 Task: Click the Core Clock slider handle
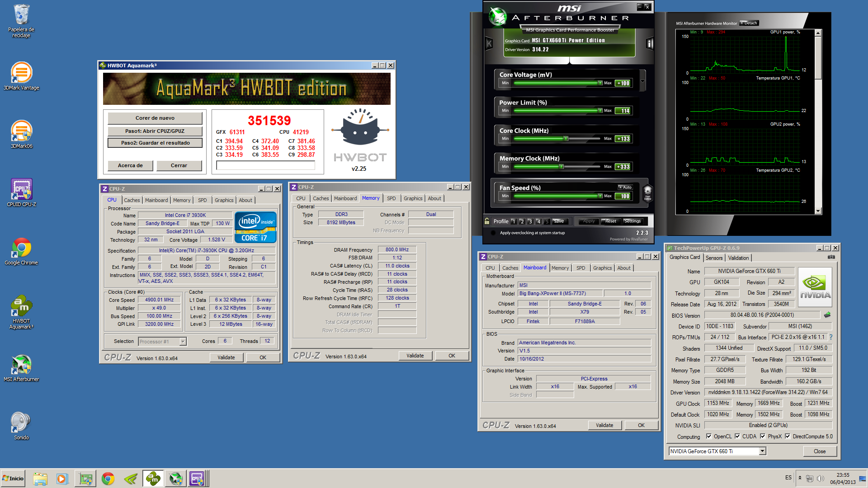[566, 139]
